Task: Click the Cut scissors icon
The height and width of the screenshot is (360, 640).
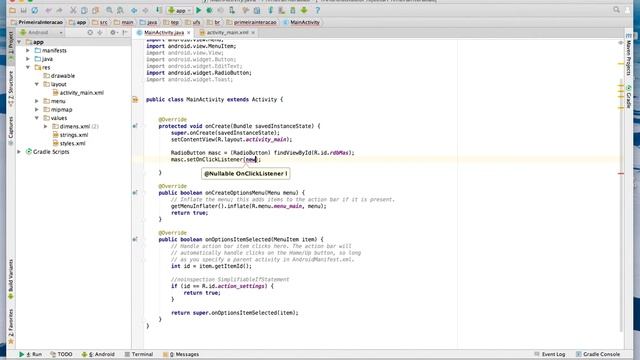Action: pyautogui.click(x=73, y=10)
